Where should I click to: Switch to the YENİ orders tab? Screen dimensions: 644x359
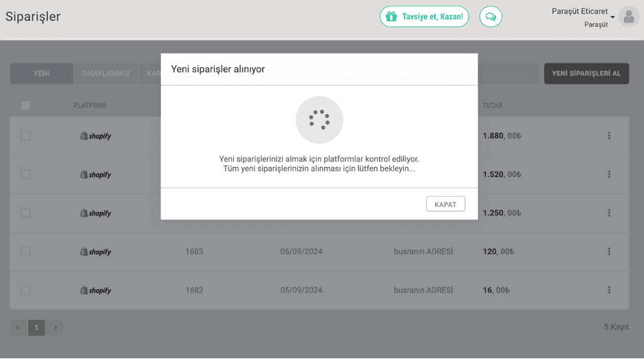point(41,74)
